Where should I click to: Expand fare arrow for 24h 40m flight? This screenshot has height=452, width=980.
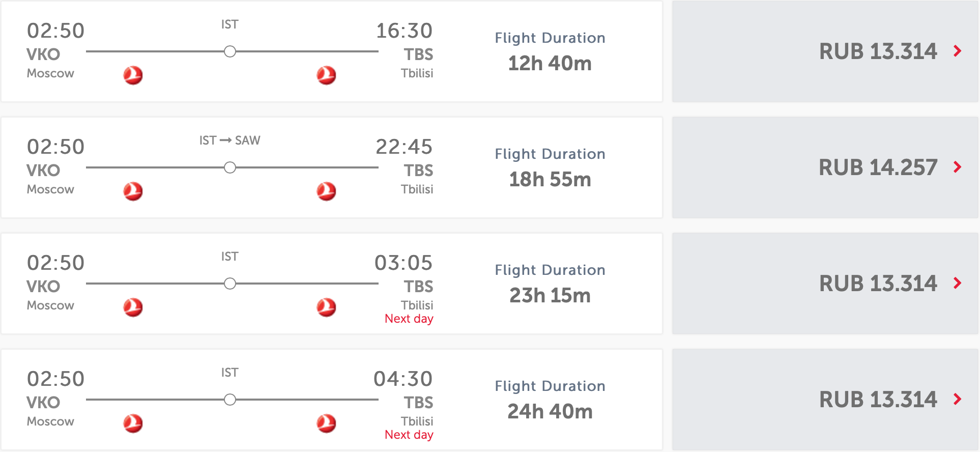point(958,399)
